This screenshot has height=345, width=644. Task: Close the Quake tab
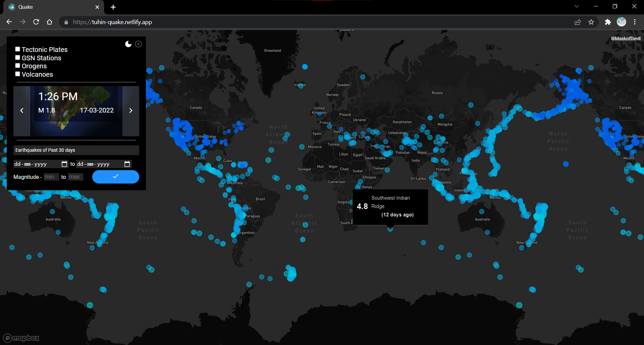coord(97,7)
